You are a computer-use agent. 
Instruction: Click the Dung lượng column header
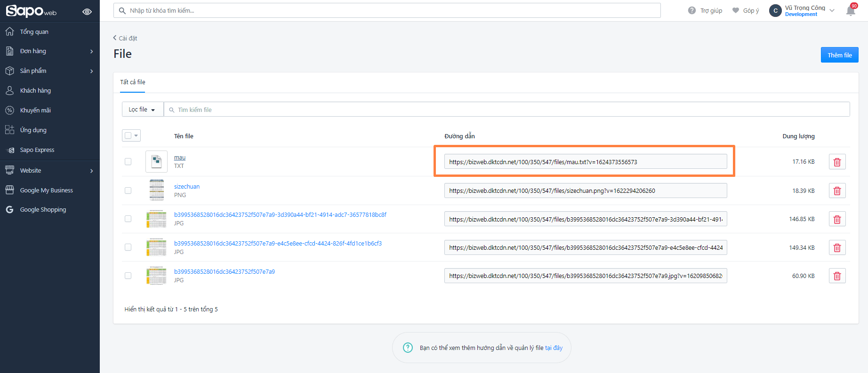pos(798,136)
